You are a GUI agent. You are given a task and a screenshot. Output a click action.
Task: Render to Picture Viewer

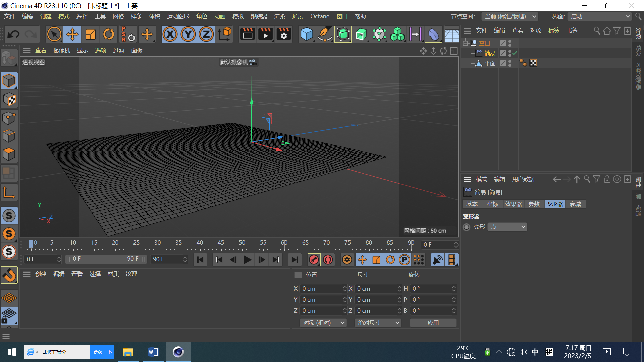click(266, 34)
